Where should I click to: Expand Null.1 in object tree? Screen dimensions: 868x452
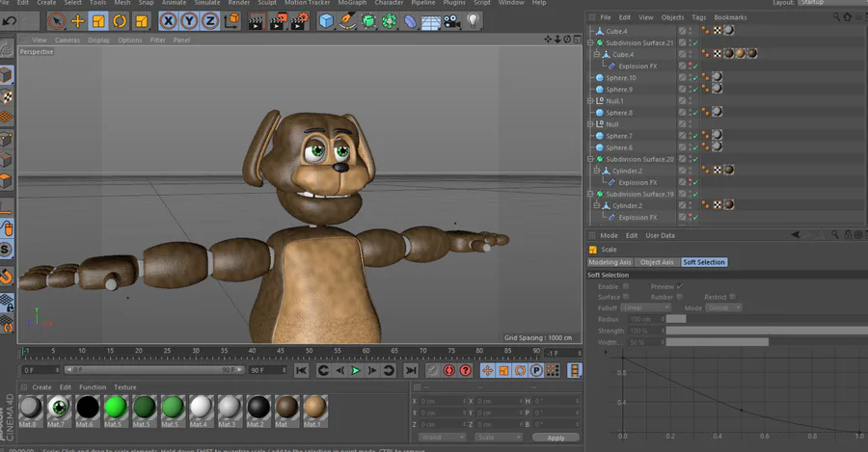[x=590, y=101]
